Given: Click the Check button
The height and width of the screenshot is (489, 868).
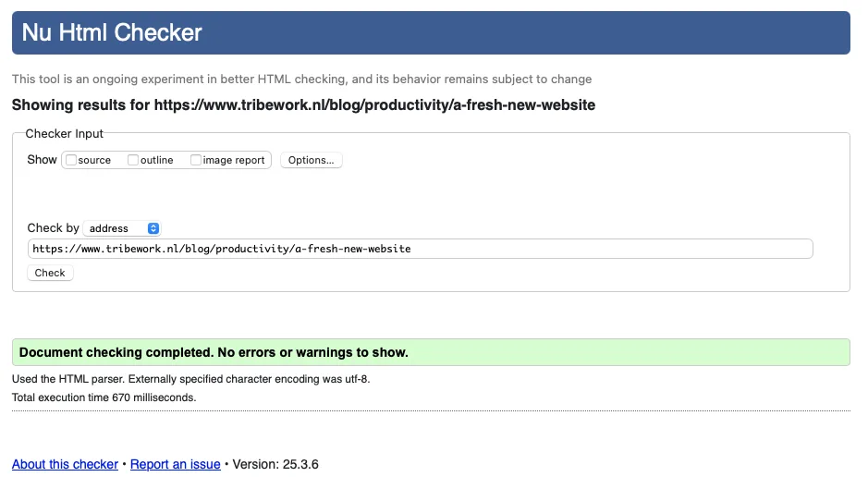Looking at the screenshot, I should pyautogui.click(x=50, y=273).
